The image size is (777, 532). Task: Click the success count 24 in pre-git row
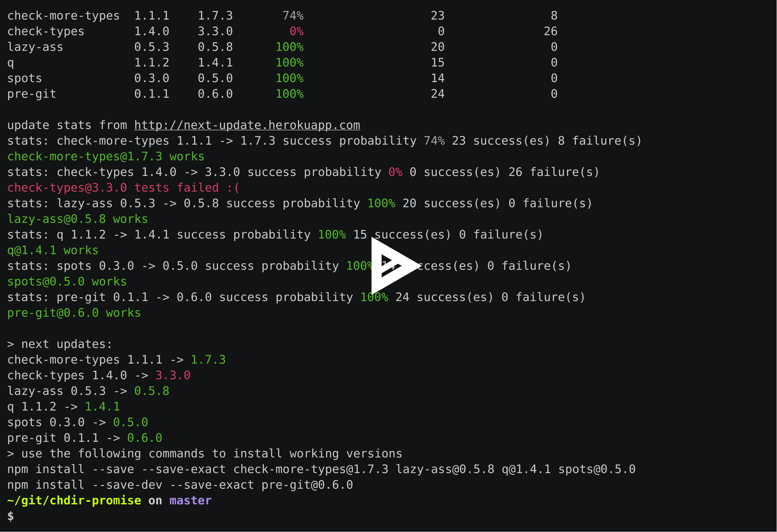click(438, 94)
